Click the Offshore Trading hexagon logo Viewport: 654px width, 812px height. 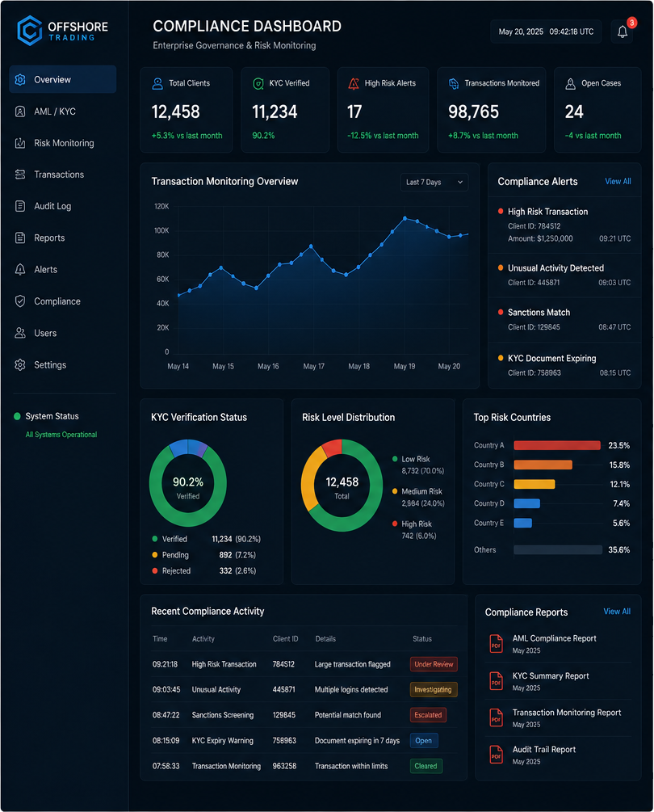tap(30, 31)
